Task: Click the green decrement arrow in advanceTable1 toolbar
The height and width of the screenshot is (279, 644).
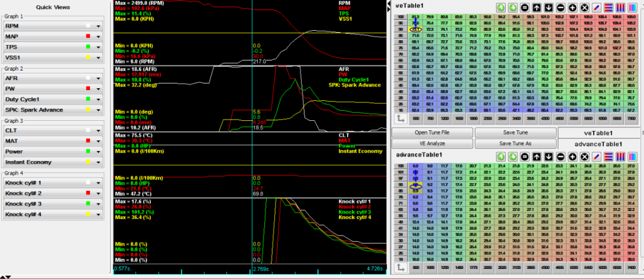Action: (513, 156)
